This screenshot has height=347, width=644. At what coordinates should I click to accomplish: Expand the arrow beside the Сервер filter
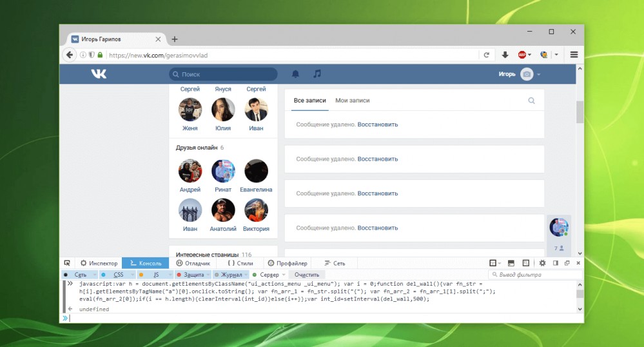(284, 275)
